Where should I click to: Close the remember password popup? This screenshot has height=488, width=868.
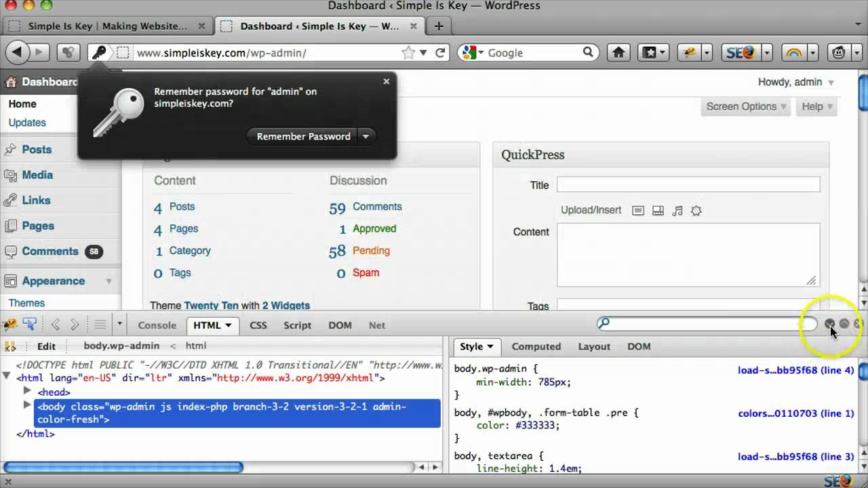pyautogui.click(x=387, y=81)
